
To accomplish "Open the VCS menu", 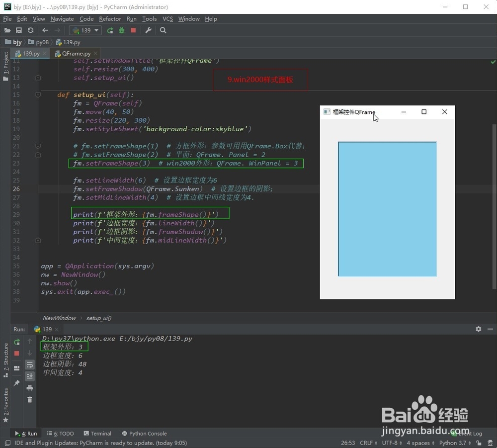I will tap(167, 19).
